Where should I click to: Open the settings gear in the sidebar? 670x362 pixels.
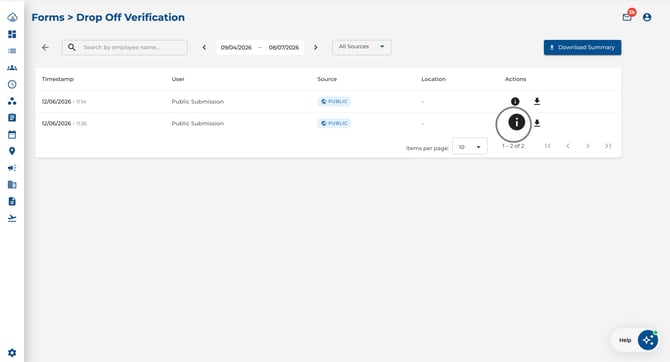[x=12, y=353]
